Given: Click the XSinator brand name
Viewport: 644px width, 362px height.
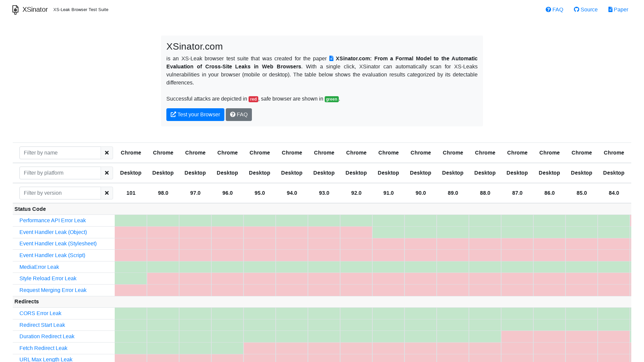Looking at the screenshot, I should click(x=35, y=9).
